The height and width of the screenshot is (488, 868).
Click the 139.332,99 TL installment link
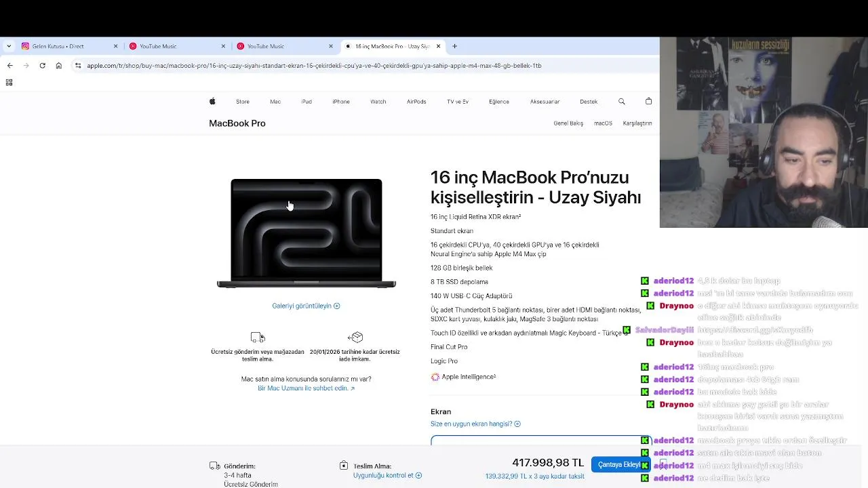[x=534, y=476]
